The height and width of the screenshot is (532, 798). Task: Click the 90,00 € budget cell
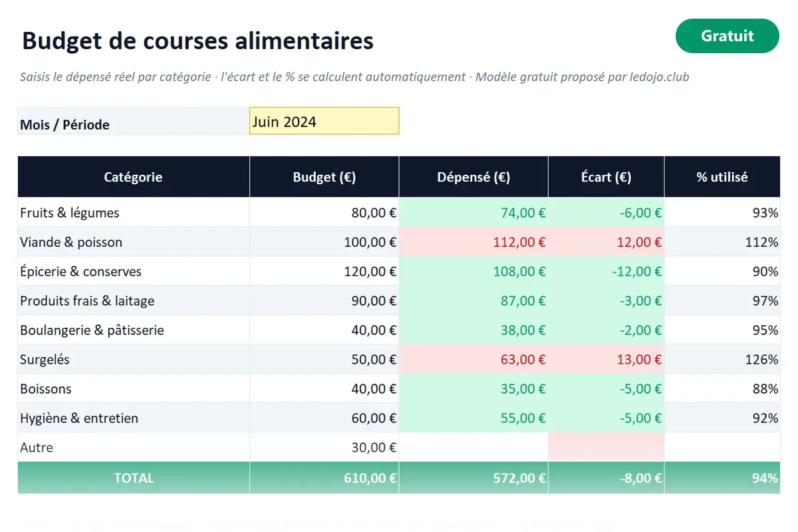tap(325, 301)
